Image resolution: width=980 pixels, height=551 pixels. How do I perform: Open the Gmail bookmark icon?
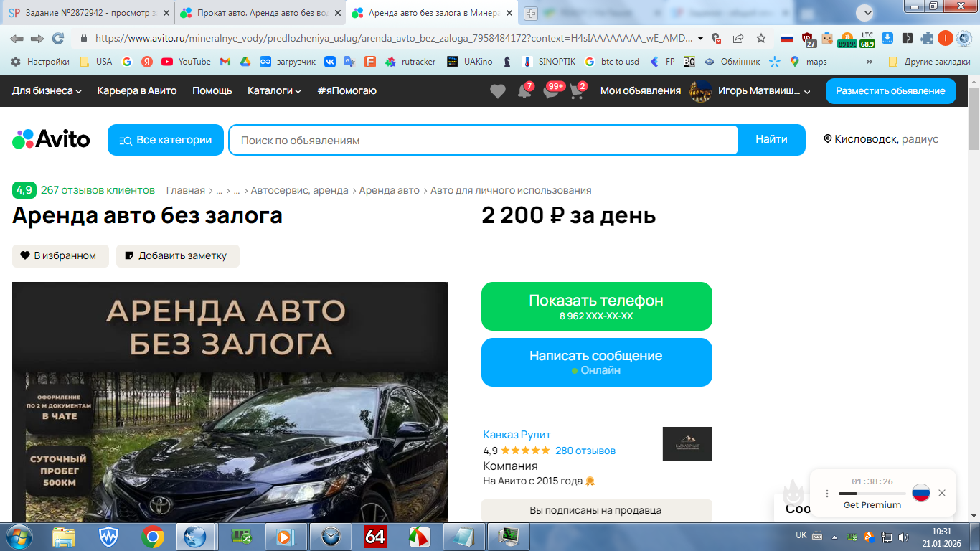click(x=225, y=62)
